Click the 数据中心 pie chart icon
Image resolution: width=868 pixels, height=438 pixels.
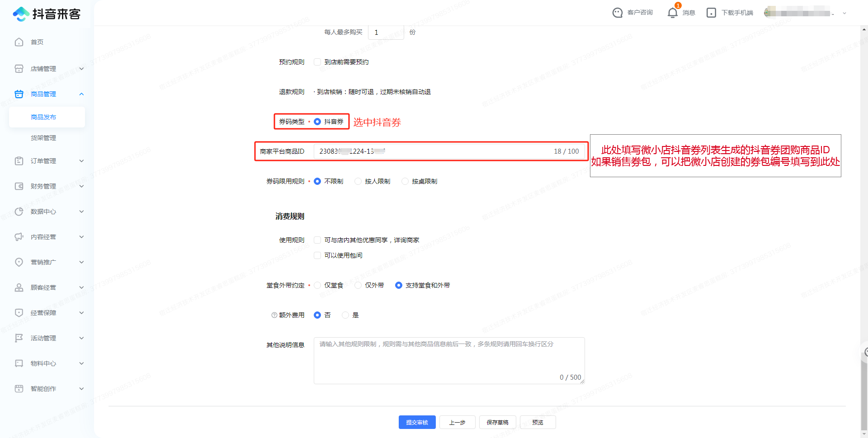pyautogui.click(x=19, y=212)
